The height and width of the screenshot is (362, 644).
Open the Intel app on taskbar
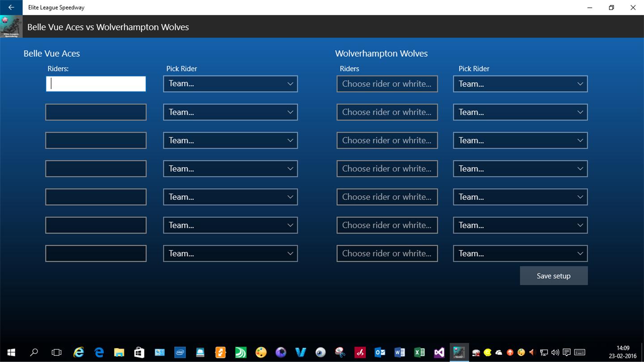180,353
